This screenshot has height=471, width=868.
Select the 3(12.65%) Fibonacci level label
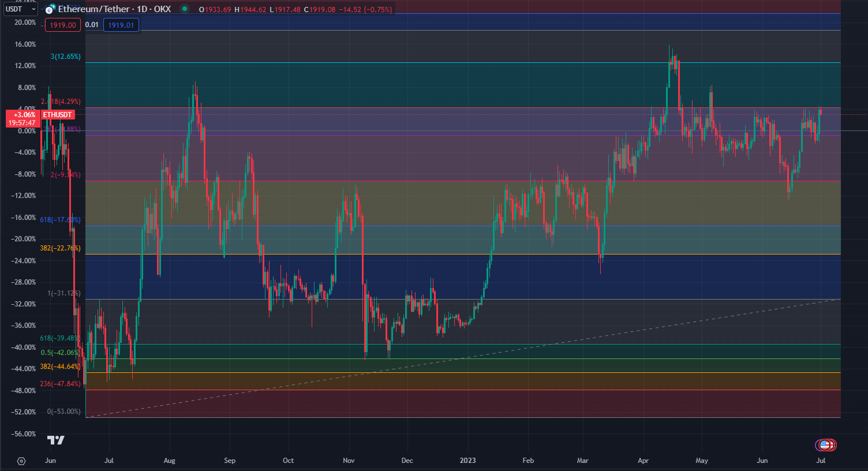click(x=66, y=57)
